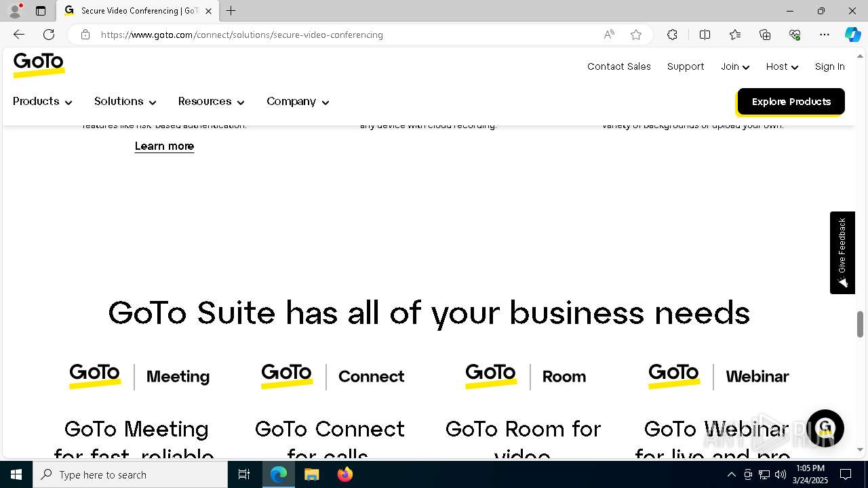Open Favorites list
This screenshot has height=488, width=868.
point(735,35)
